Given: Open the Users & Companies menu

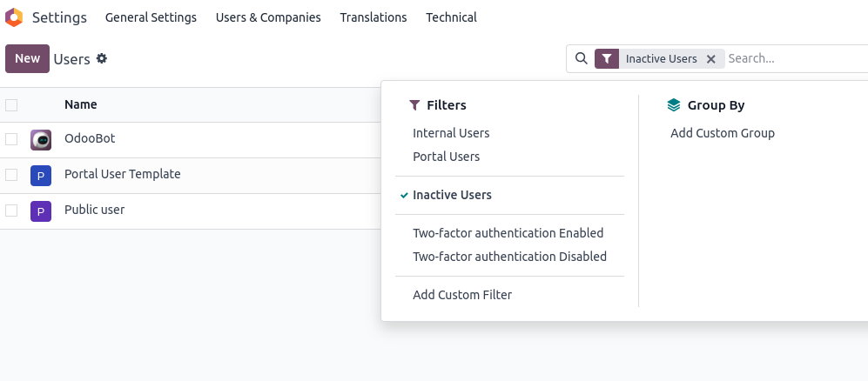Looking at the screenshot, I should coord(268,17).
